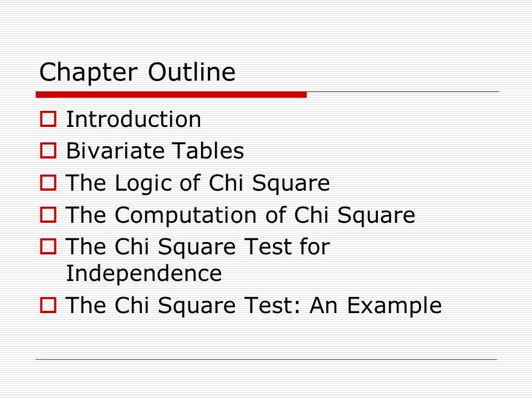Click bullet next to Chi Square Test for Independence

click(x=48, y=246)
